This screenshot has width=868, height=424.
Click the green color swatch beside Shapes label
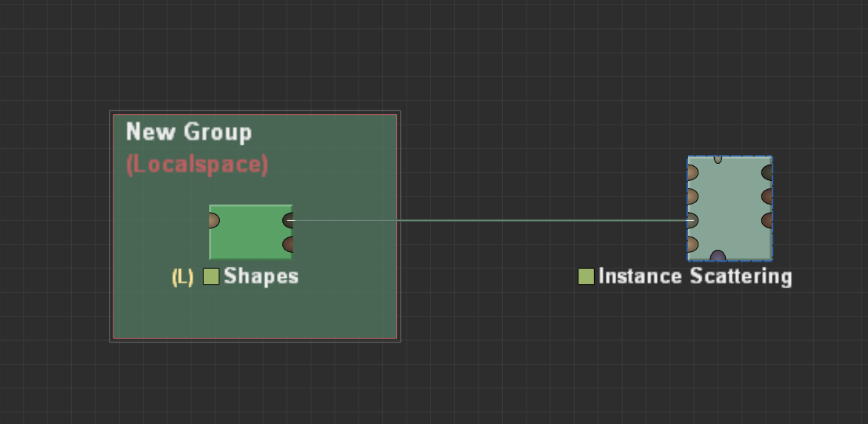[x=211, y=276]
